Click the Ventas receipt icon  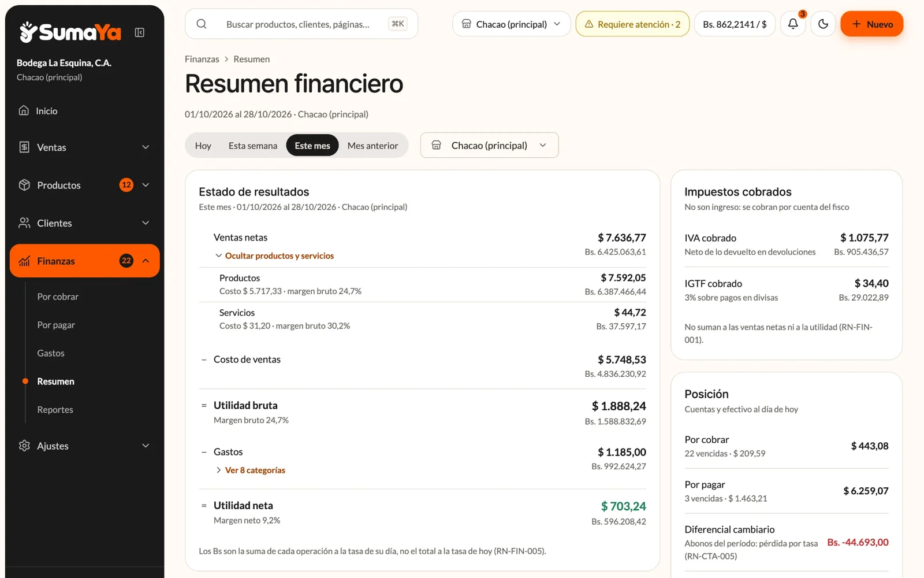pos(24,147)
